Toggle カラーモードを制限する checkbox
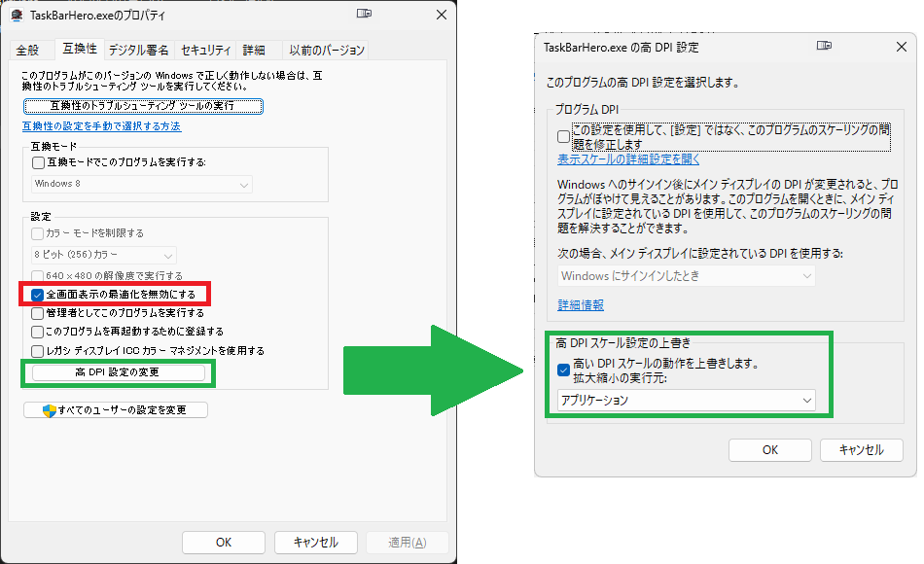This screenshot has height=564, width=924. coord(37,233)
